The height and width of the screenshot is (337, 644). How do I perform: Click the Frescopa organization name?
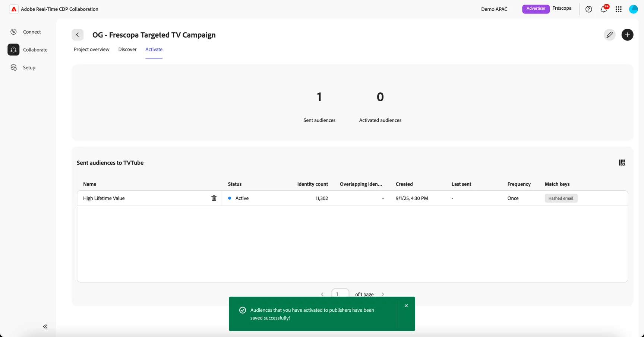coord(562,8)
